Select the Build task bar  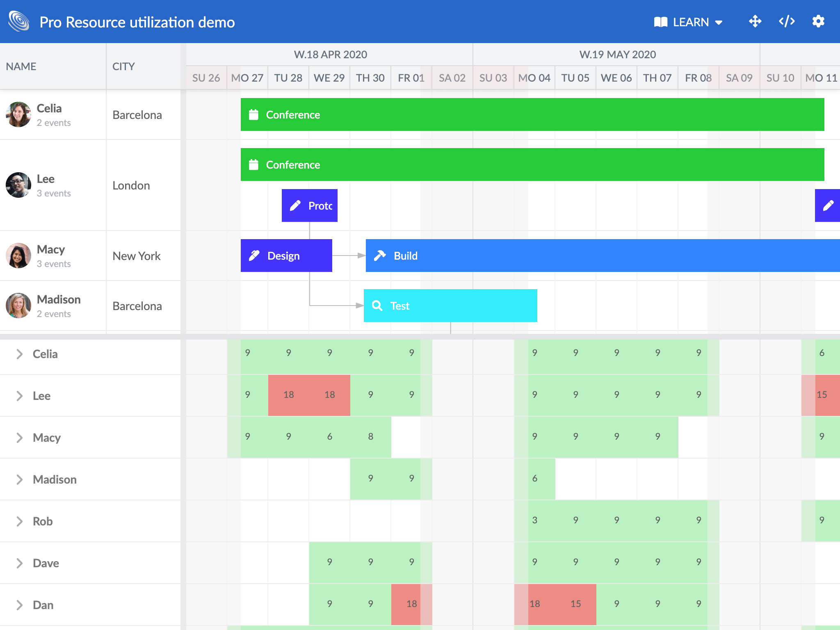[x=574, y=255]
